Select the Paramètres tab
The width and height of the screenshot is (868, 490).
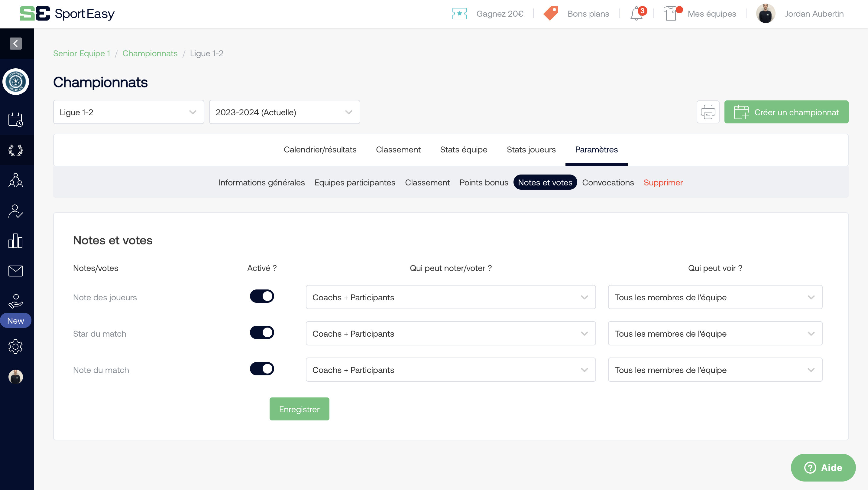click(596, 150)
